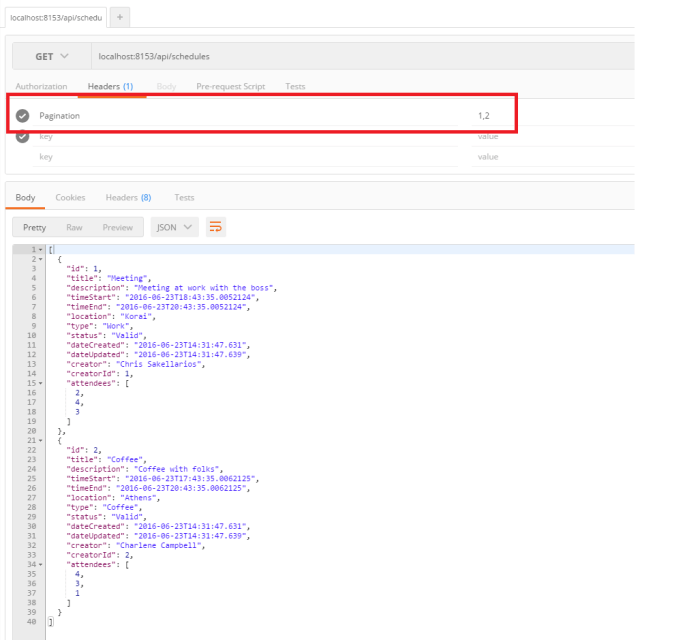Select the localhost:8153/api/schedu request tab
Viewport: 700px width, 640px height.
[x=56, y=18]
